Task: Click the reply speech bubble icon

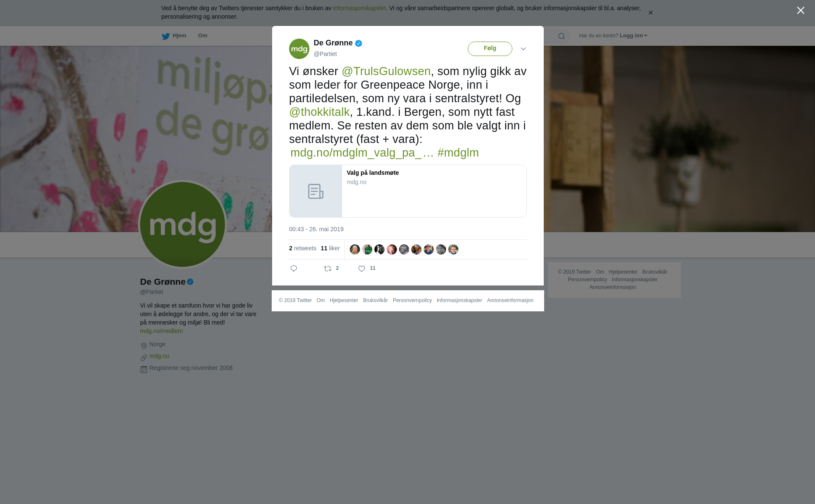Action: click(294, 269)
